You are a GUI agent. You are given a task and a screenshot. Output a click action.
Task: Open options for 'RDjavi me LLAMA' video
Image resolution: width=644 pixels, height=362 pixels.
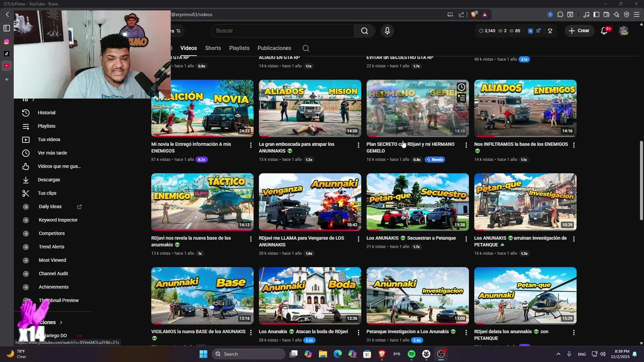pyautogui.click(x=358, y=239)
